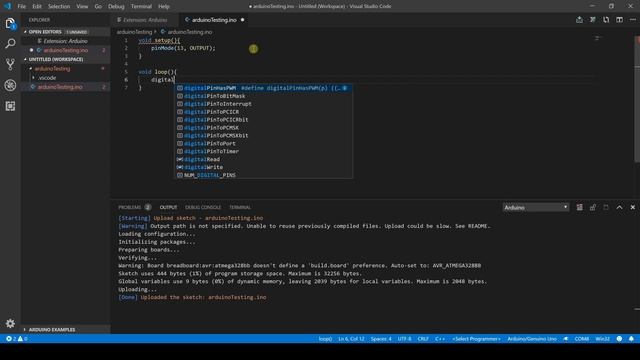This screenshot has height=360, width=640.
Task: Open Extension: Arduino in Open Editors list
Action: [65, 41]
